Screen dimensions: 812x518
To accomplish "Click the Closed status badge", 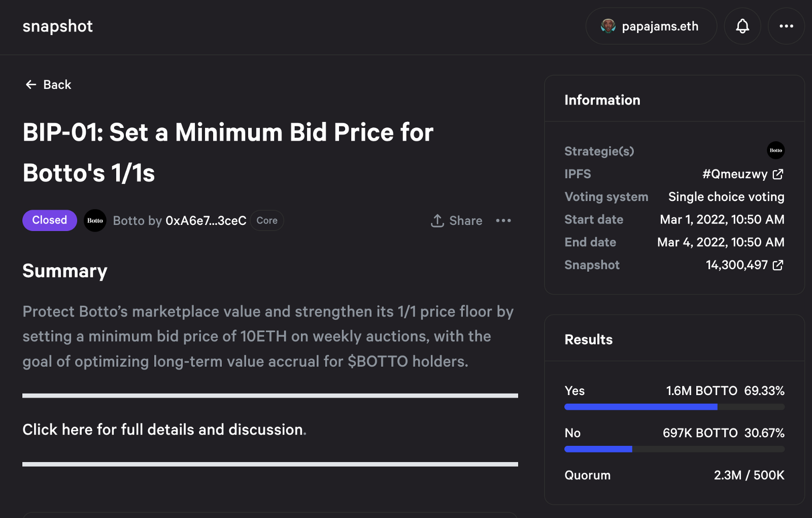I will tap(50, 220).
